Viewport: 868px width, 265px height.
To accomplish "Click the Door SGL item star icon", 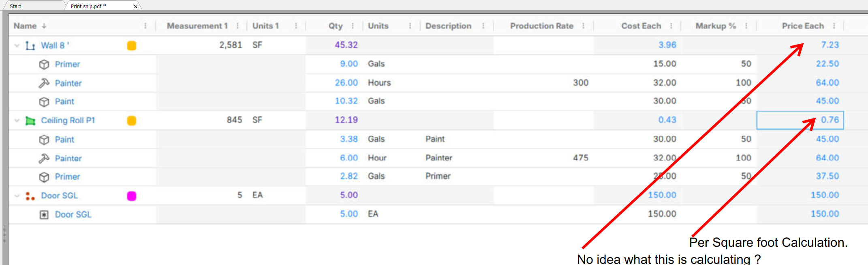I will [x=44, y=215].
